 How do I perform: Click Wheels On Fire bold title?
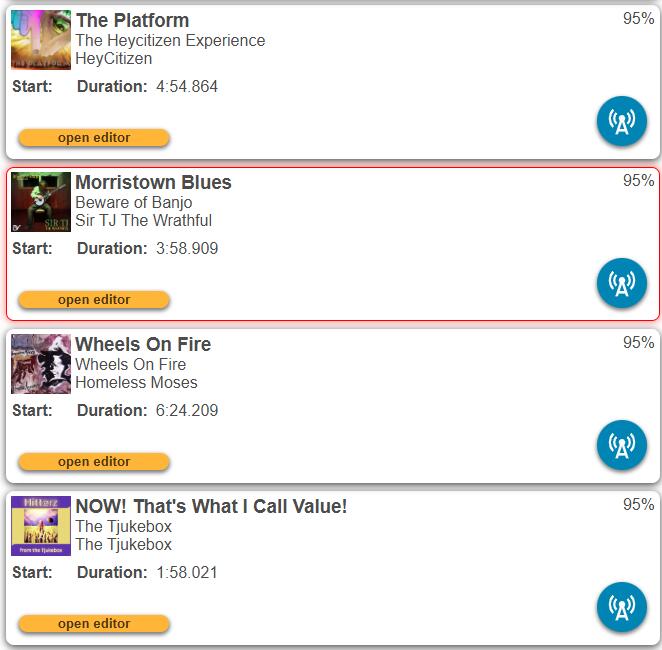coord(143,344)
